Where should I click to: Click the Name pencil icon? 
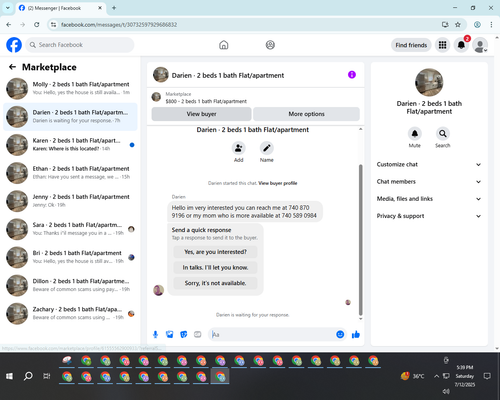coord(267,148)
